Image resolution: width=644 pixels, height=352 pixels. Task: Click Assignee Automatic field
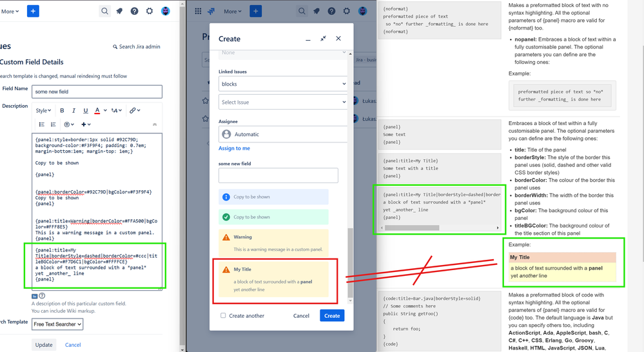click(x=283, y=134)
